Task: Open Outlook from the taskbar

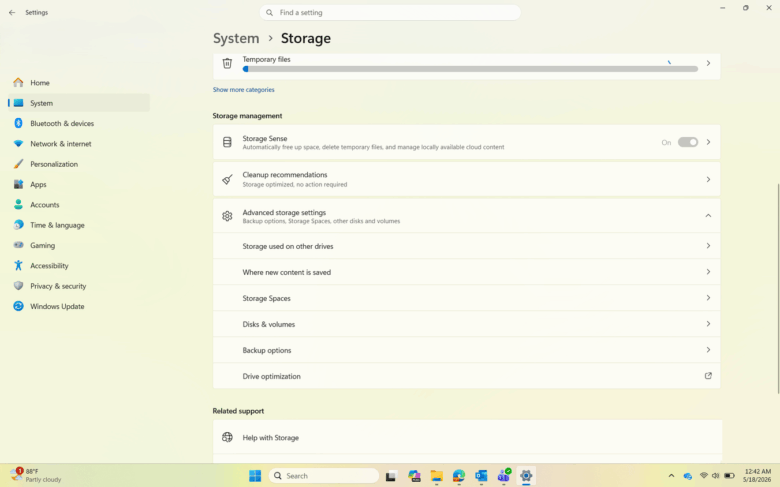Action: pos(481,476)
